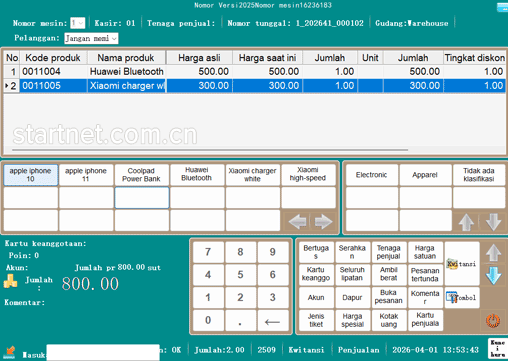Open the Pelanggan customer dropdown
Viewport: 508px width, 361px height.
point(91,38)
